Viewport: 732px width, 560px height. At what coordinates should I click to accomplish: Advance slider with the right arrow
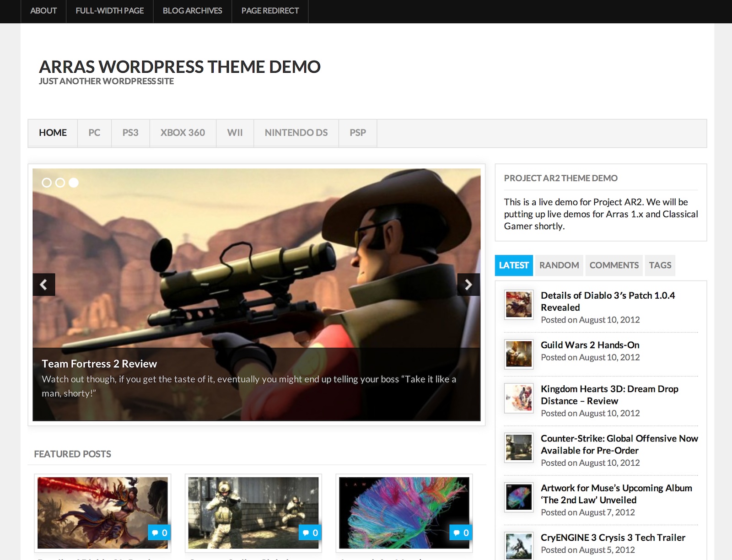tap(468, 285)
